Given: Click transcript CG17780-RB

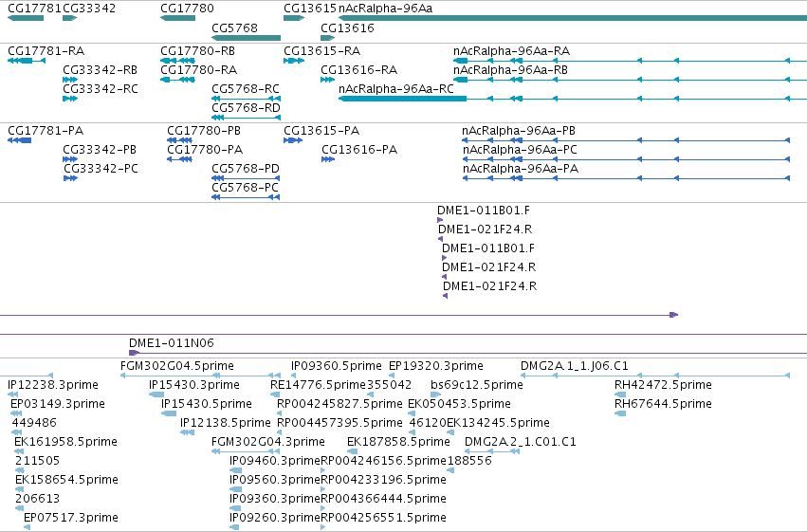Looking at the screenshot, I should 197,51.
